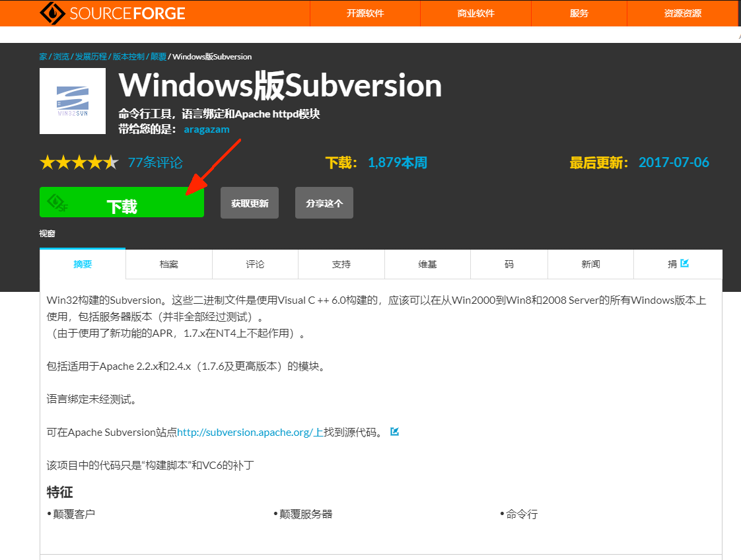Click the 视窗 platform label

(48, 234)
